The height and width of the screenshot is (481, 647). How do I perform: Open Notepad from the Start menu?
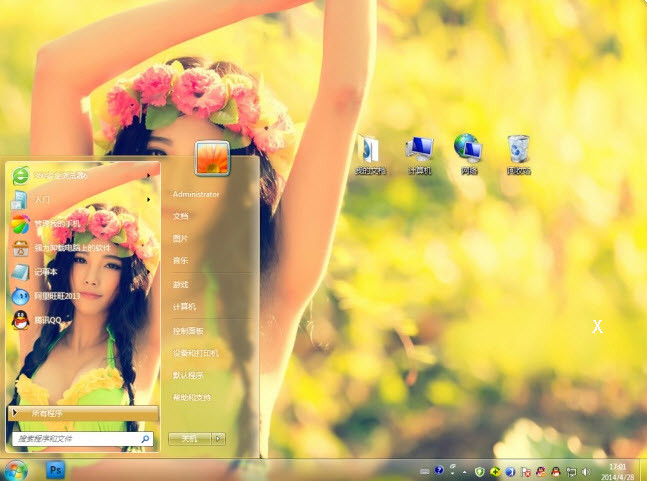pos(46,272)
